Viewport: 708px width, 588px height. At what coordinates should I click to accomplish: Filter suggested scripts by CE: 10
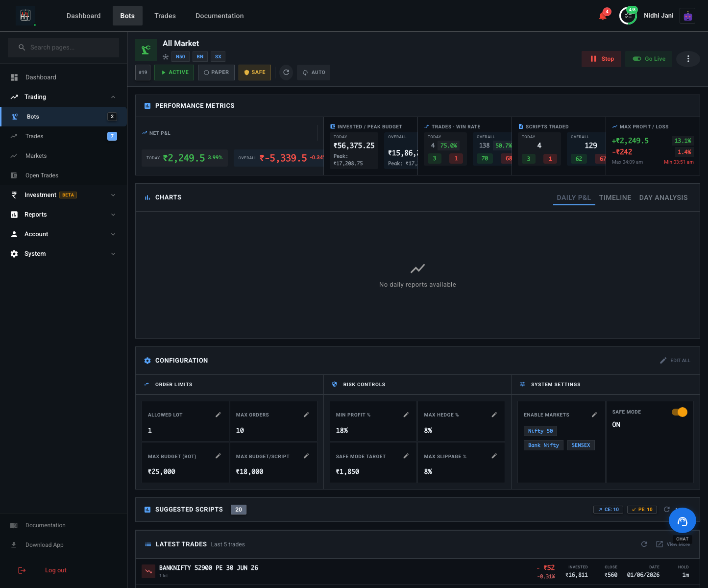(x=608, y=510)
